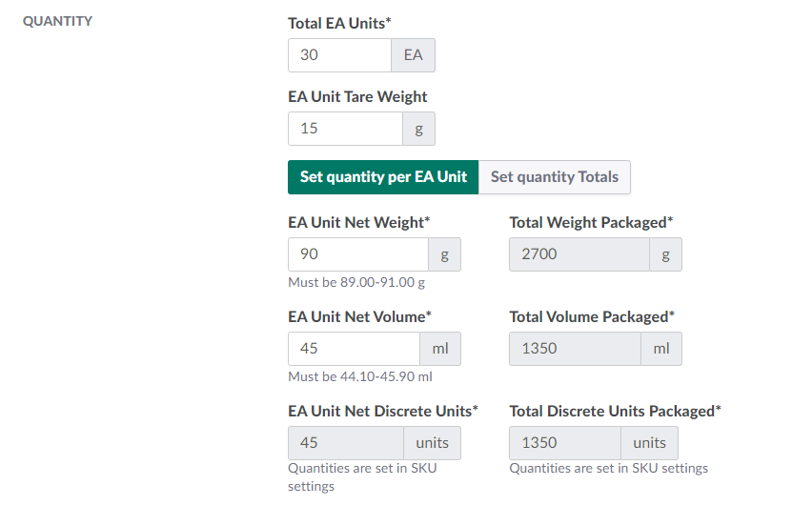812x506 pixels.
Task: Click the 'g' unit addon for Tare Weight
Action: (418, 129)
